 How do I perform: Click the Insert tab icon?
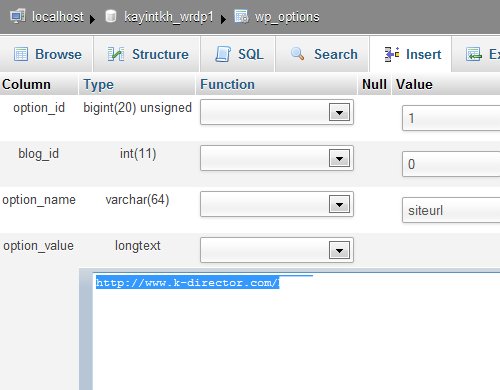[x=392, y=54]
